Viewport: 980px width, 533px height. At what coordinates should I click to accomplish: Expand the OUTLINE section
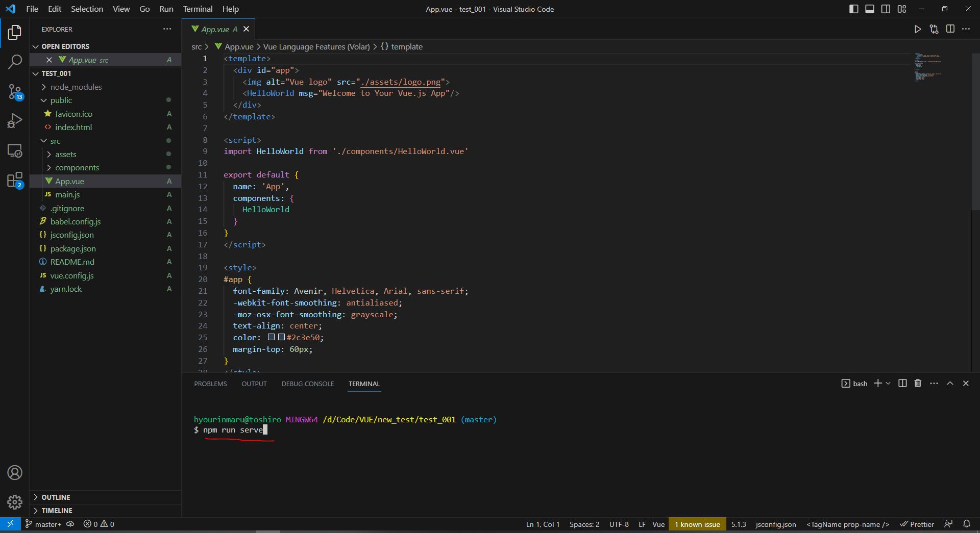pyautogui.click(x=56, y=497)
